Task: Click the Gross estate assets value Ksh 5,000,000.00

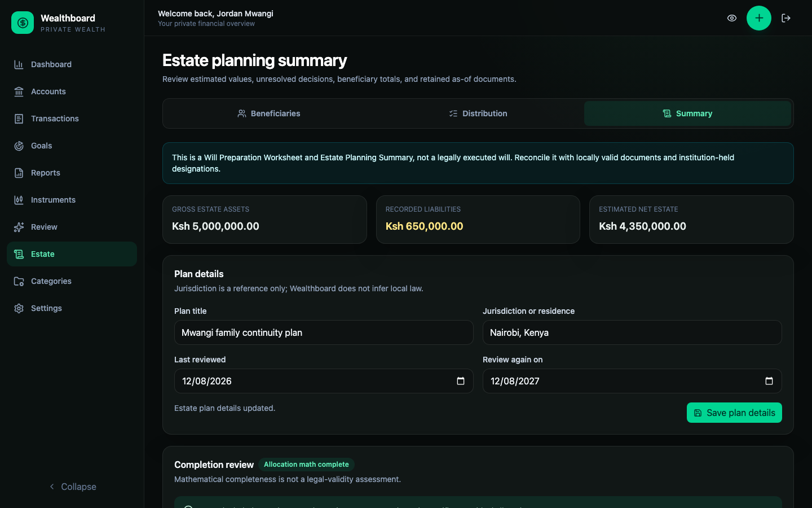Action: (215, 226)
